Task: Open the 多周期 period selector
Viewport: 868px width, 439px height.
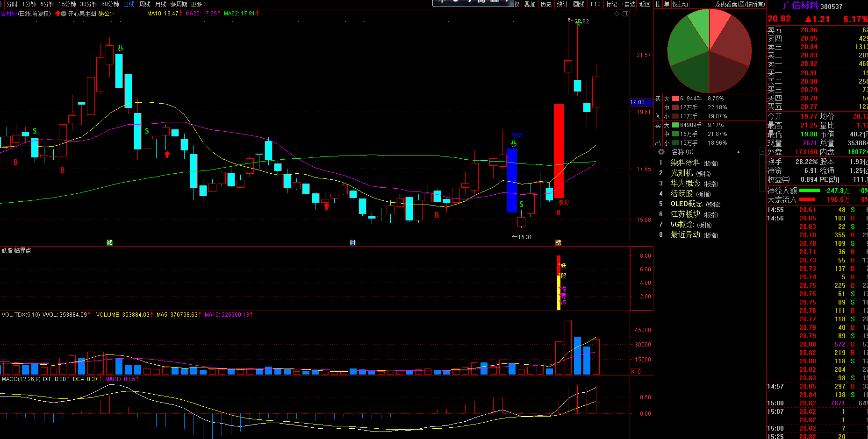Action: pyautogui.click(x=179, y=4)
